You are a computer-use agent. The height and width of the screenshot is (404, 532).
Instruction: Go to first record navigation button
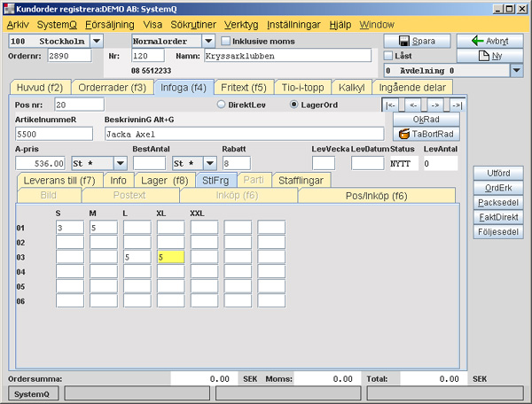point(390,105)
